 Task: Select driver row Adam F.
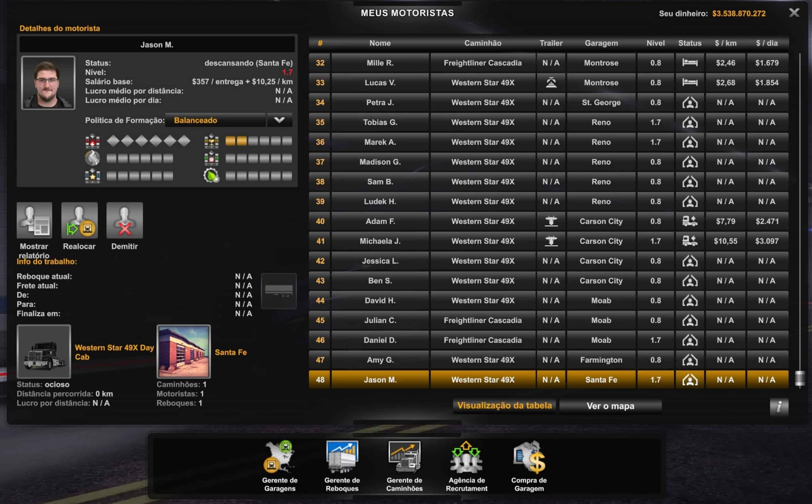point(380,221)
